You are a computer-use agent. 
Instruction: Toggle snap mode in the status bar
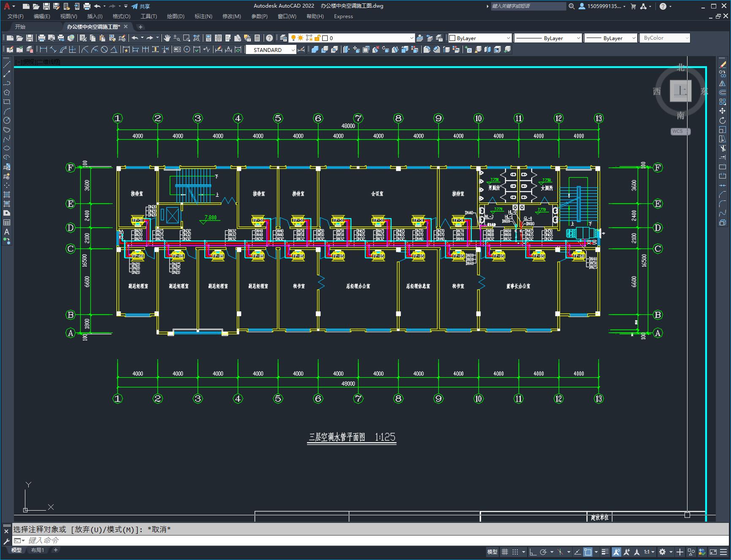coord(515,552)
